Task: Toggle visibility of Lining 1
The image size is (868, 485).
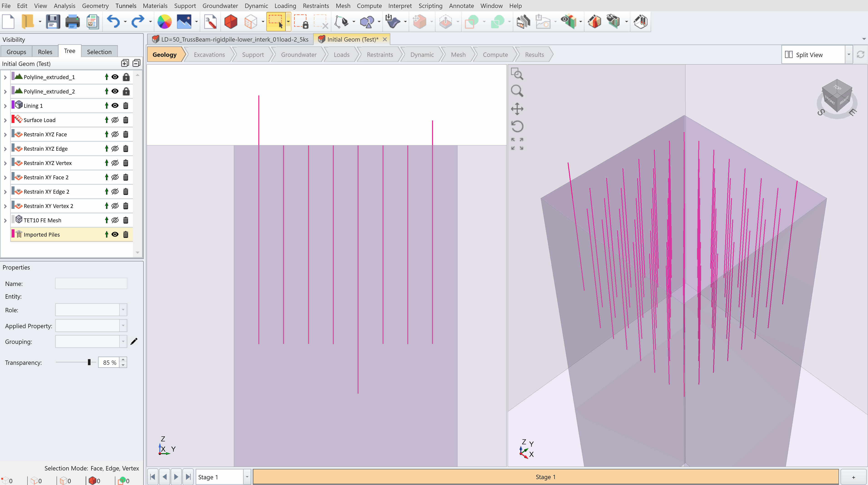Action: (x=115, y=105)
